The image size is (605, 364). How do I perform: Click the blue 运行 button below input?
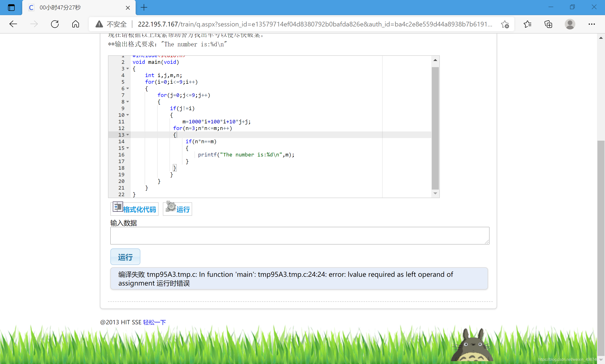click(x=125, y=257)
